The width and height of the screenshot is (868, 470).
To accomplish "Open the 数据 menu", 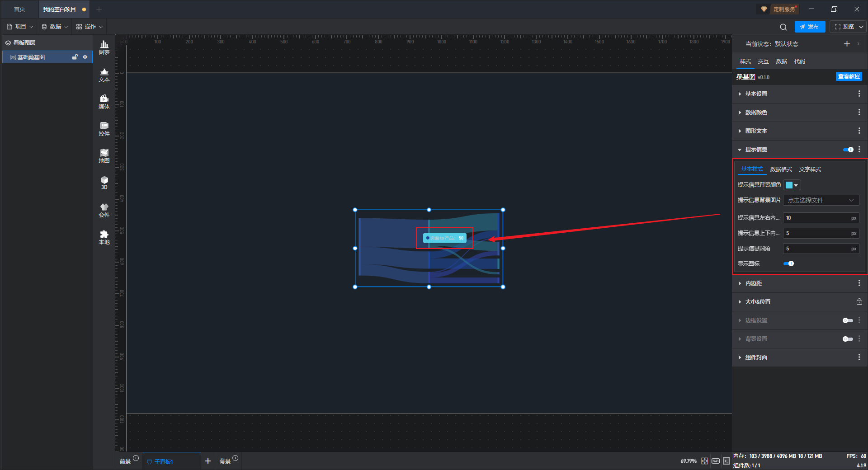I will coord(55,27).
